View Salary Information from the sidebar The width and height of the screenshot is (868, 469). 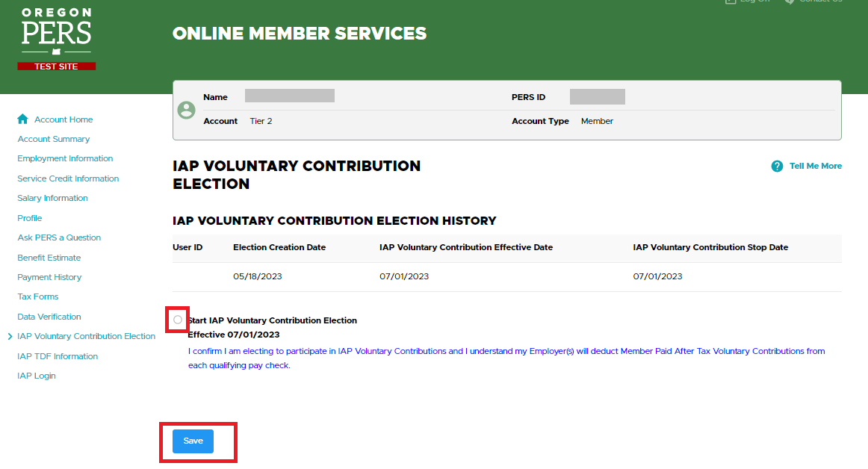point(52,199)
